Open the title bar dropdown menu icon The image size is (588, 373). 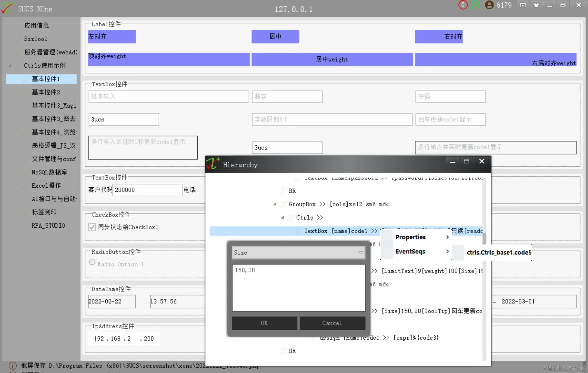pyautogui.click(x=523, y=5)
